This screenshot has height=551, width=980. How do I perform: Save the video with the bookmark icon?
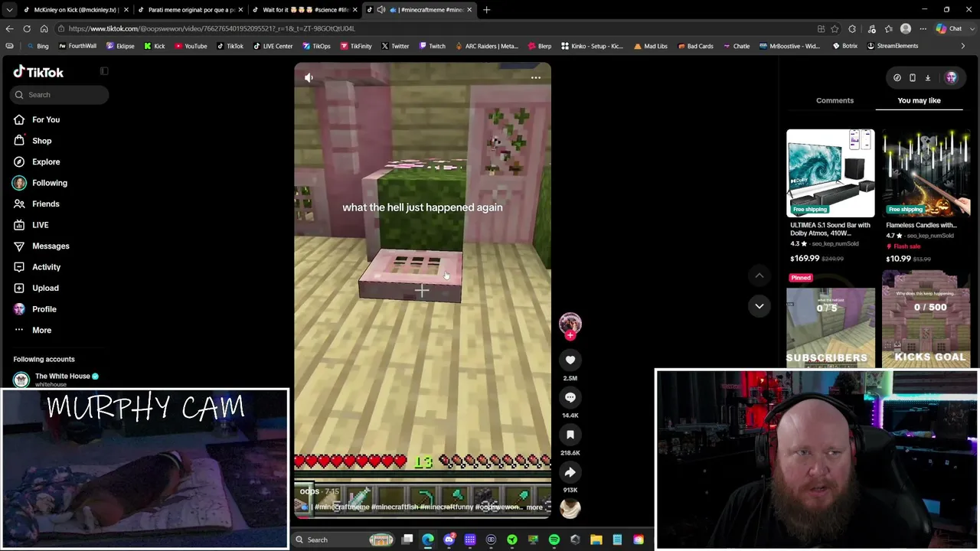[570, 435]
